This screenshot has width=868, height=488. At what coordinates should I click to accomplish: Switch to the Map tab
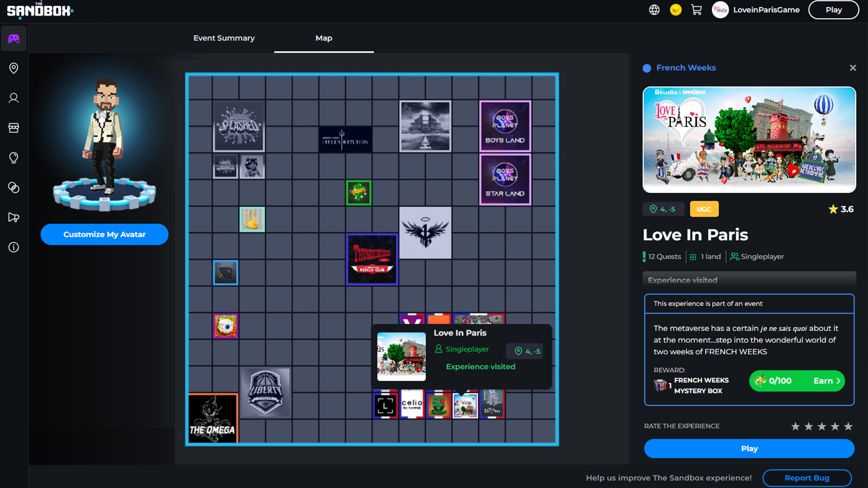click(x=324, y=38)
